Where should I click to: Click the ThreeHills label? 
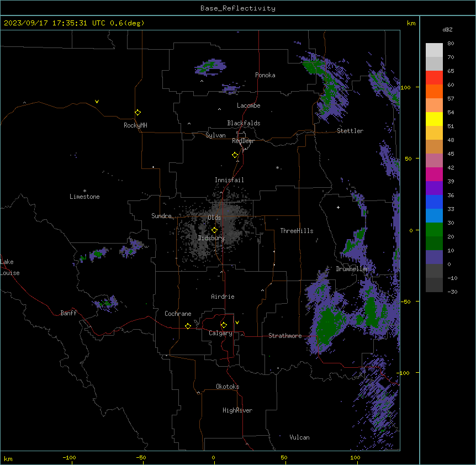297,231
